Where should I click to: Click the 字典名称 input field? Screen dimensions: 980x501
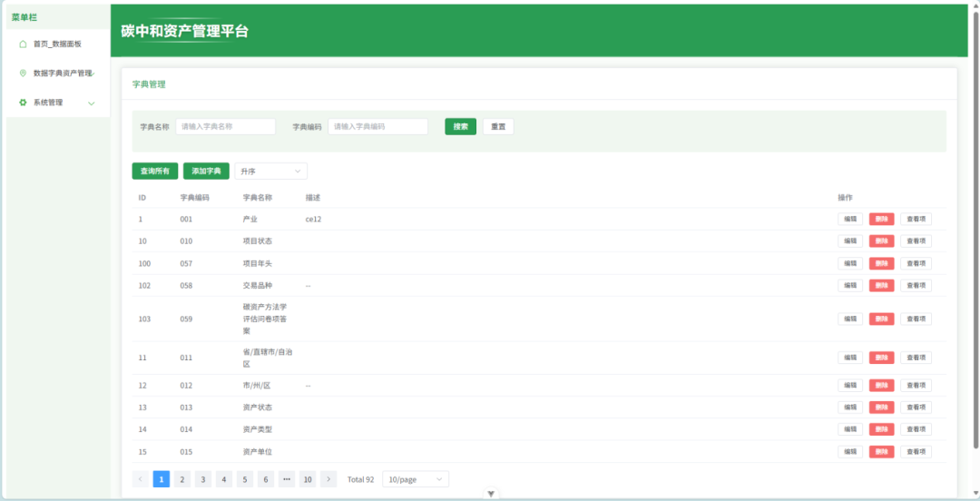pos(225,127)
